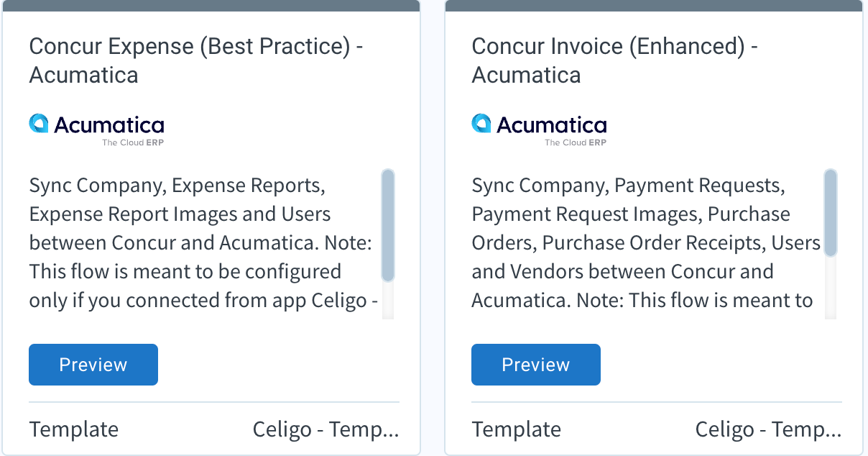Click the Concur Expense description scrollbar thumb
The width and height of the screenshot is (868, 456).
(x=388, y=225)
